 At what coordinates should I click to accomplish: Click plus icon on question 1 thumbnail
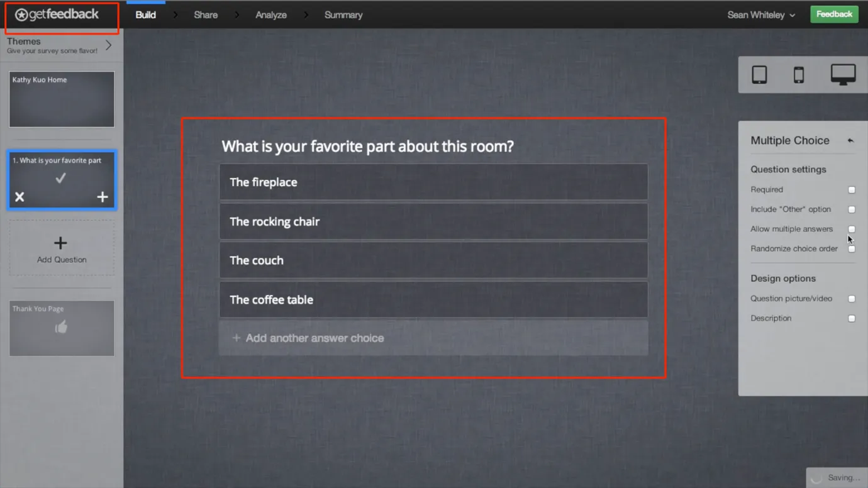103,197
